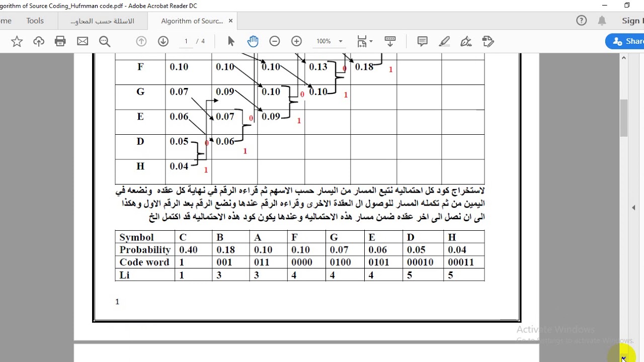Go to previous page arrow
Screen dimensions: 644x362
pyautogui.click(x=141, y=41)
